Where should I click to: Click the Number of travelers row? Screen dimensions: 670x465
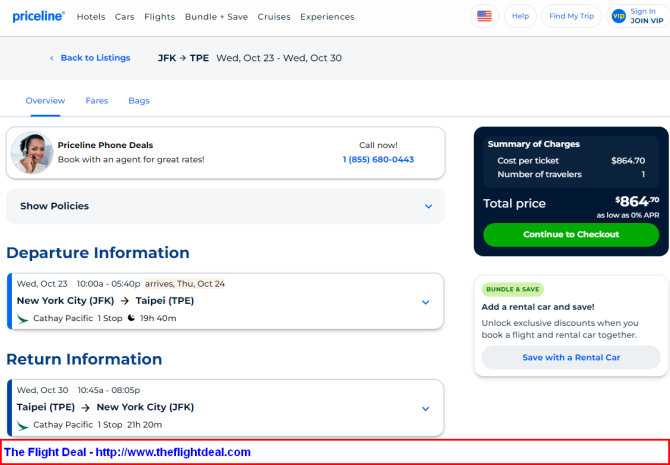[571, 174]
